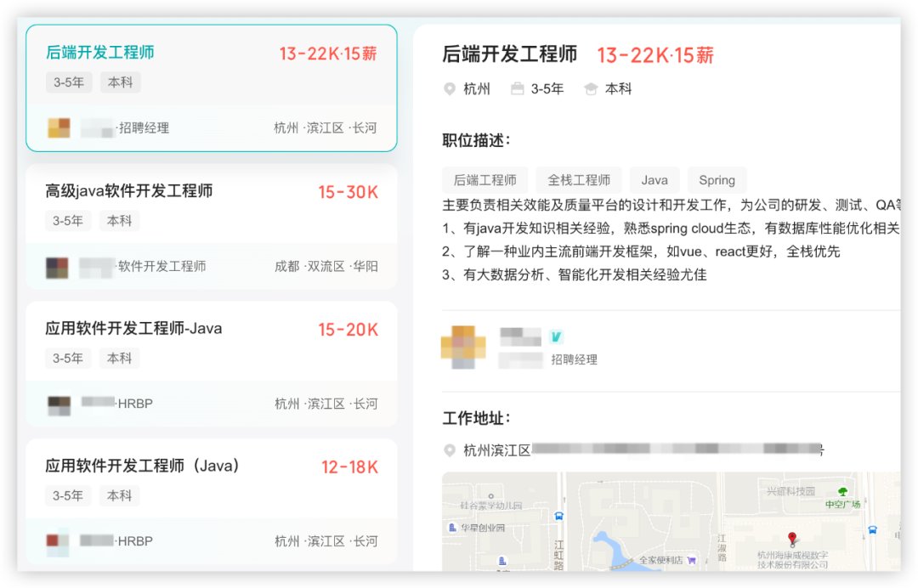Click the 工作地址 section heading
The height and width of the screenshot is (588, 918).
point(476,418)
